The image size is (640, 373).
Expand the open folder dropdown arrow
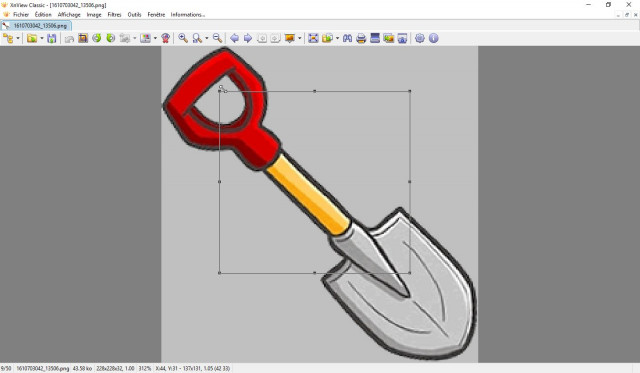pos(42,38)
